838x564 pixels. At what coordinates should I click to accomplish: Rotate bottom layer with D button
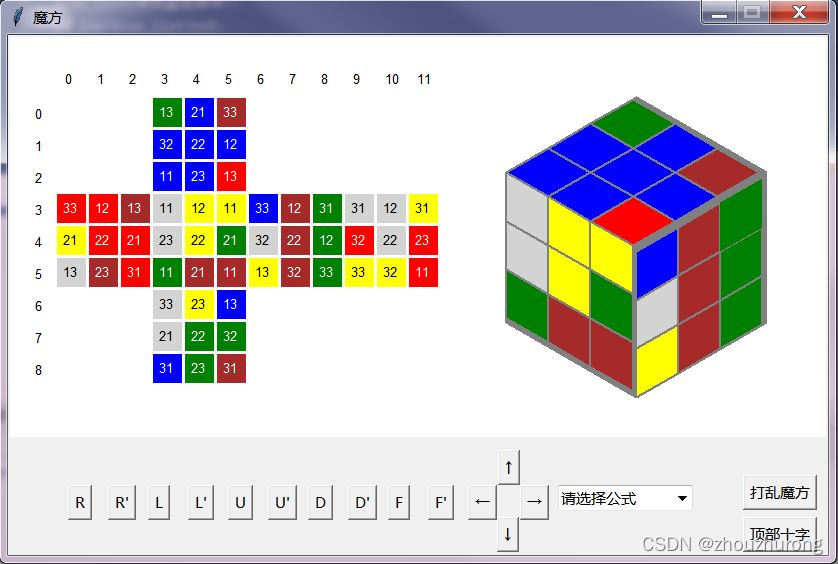tap(321, 502)
